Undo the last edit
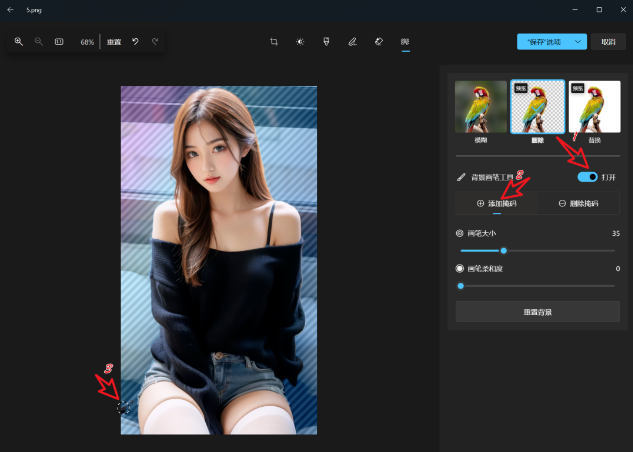The image size is (633, 452). [x=135, y=42]
